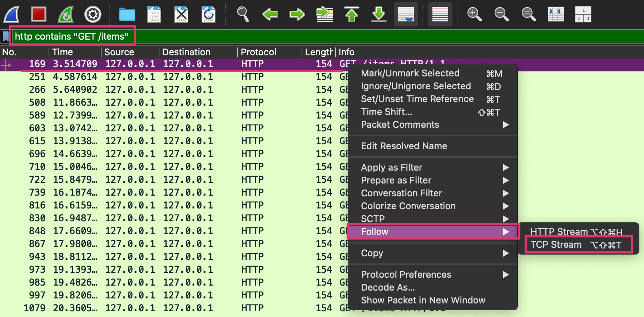Expand the Copy submenu
This screenshot has height=317, width=644.
[x=432, y=253]
